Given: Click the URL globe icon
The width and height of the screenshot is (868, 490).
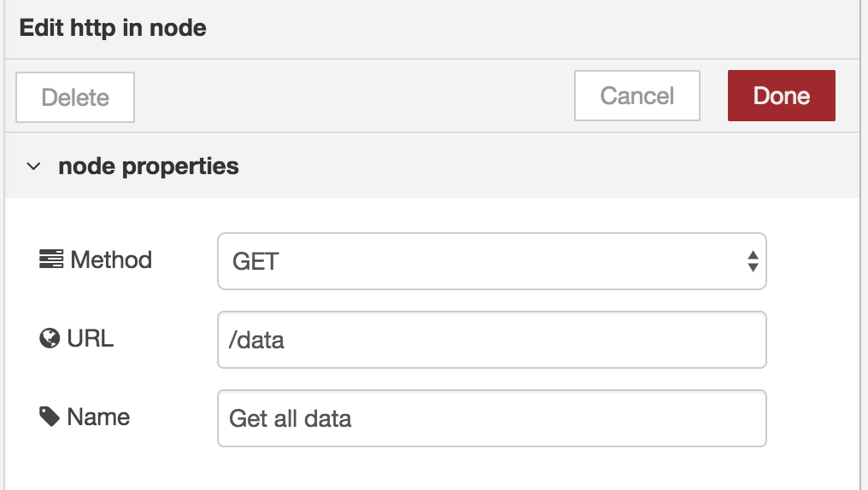Looking at the screenshot, I should [x=50, y=338].
